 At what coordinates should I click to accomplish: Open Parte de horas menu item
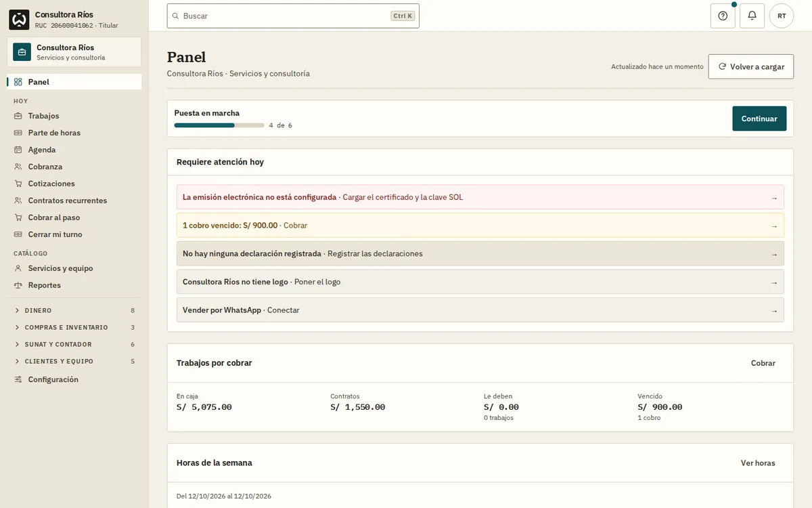tap(74, 133)
